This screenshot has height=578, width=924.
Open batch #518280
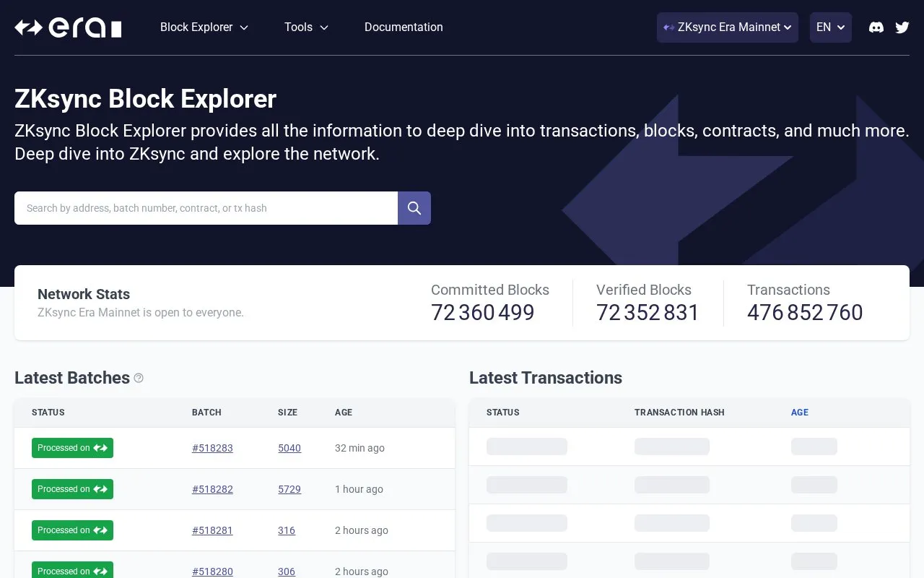[212, 571]
